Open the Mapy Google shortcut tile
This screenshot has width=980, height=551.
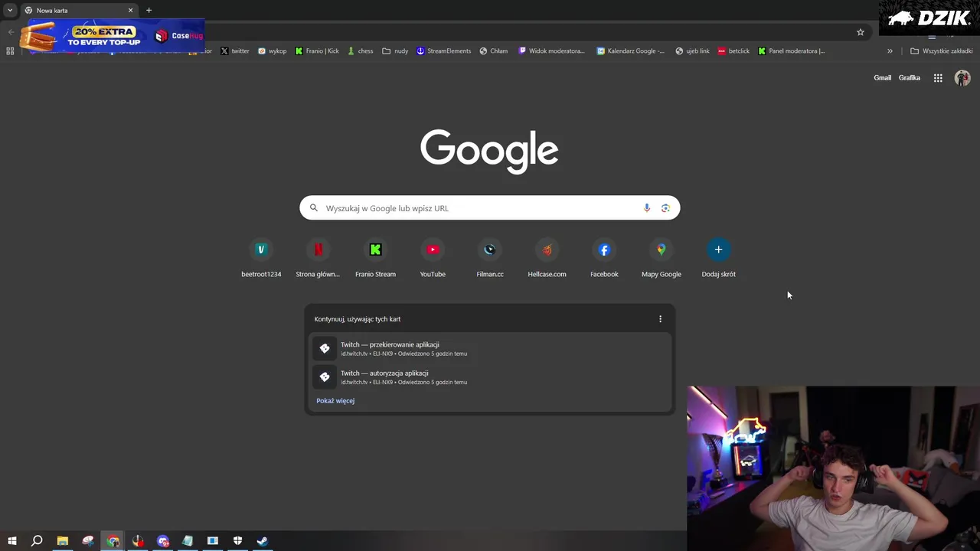661,259
